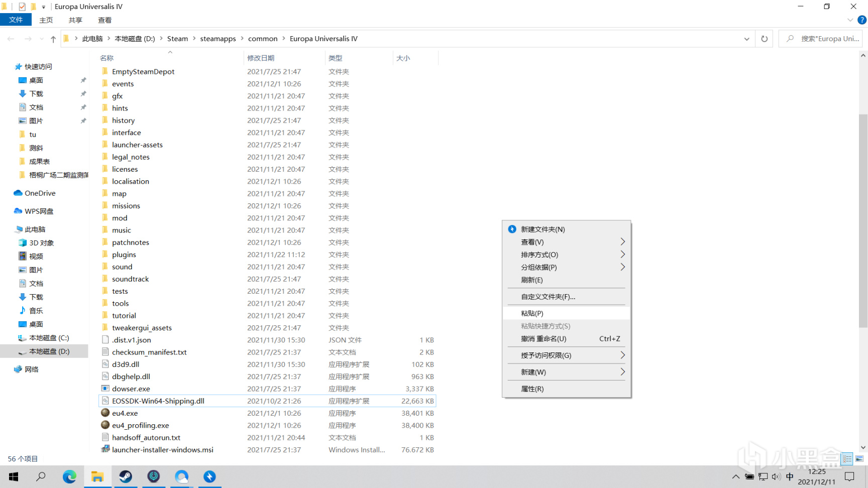The width and height of the screenshot is (868, 488).
Task: Open Steam from the taskbar
Action: pos(126,476)
